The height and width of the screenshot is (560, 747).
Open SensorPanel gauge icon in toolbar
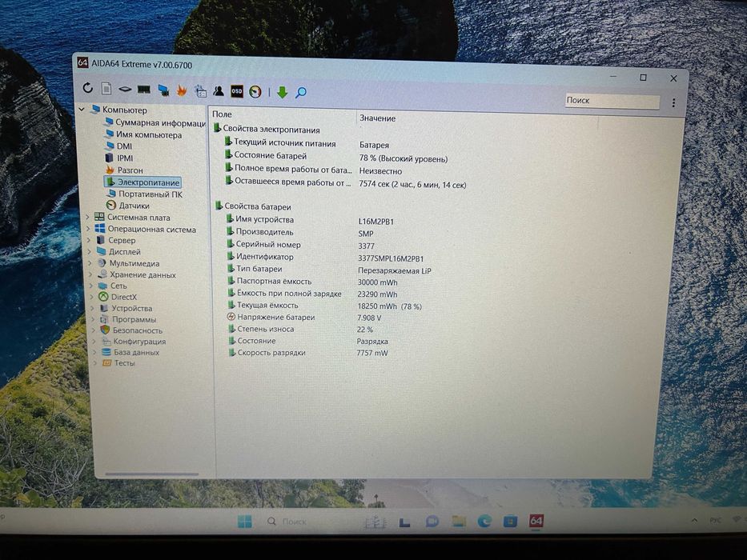point(256,91)
